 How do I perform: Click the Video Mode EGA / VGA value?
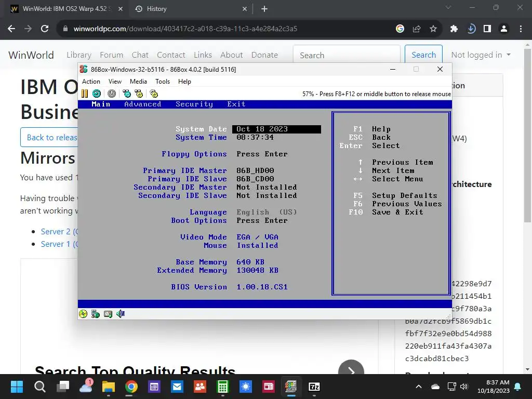(x=257, y=237)
